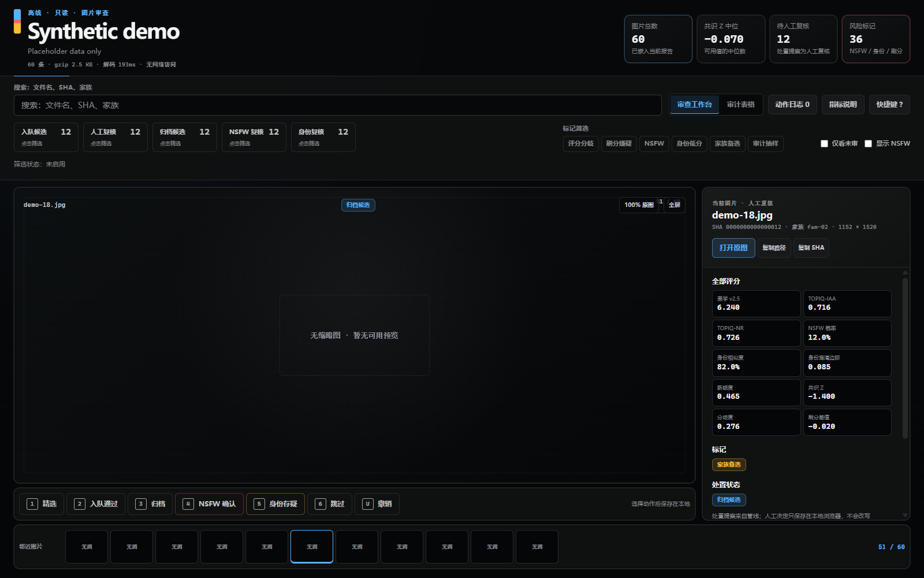
Task: Show the 快捷键 ? shortcuts list
Action: point(889,105)
